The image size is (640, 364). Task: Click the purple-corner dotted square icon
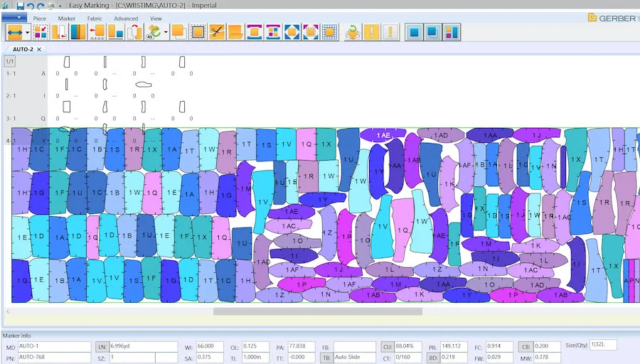[311, 32]
